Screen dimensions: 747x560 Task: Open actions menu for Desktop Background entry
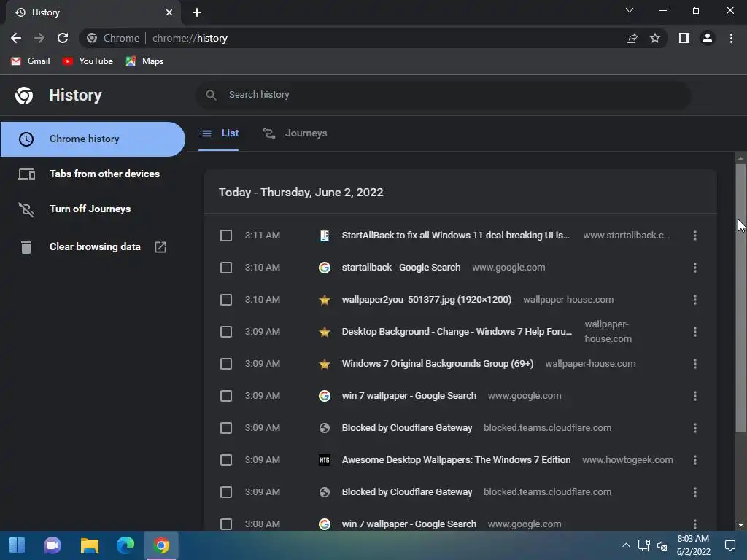[695, 332]
